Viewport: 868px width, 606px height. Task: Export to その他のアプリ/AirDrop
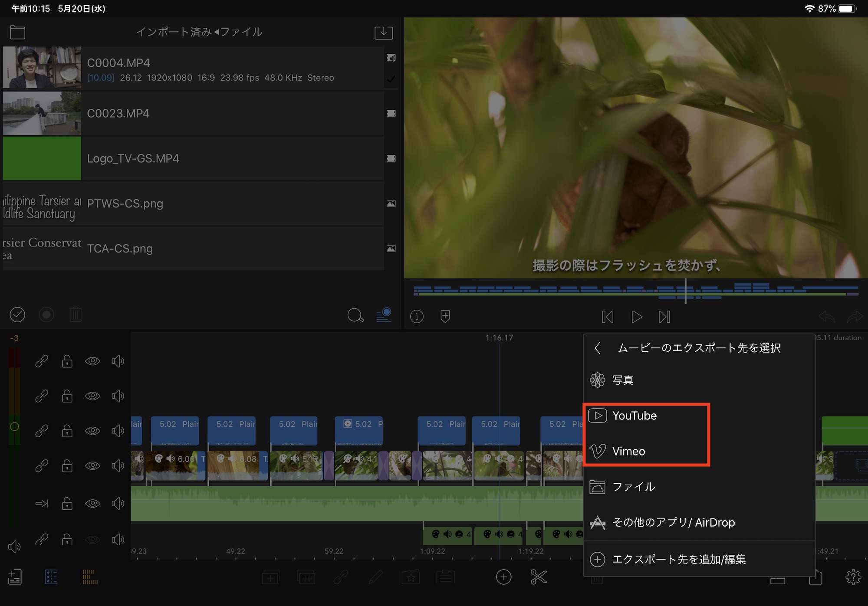(673, 522)
